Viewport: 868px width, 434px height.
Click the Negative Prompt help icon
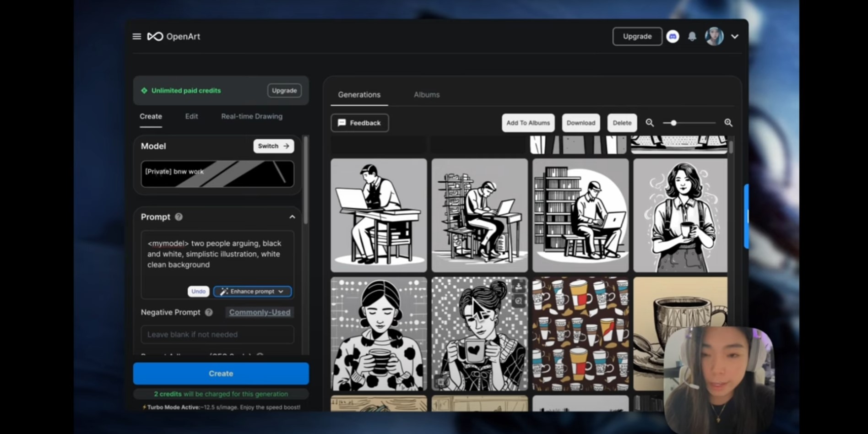tap(209, 312)
